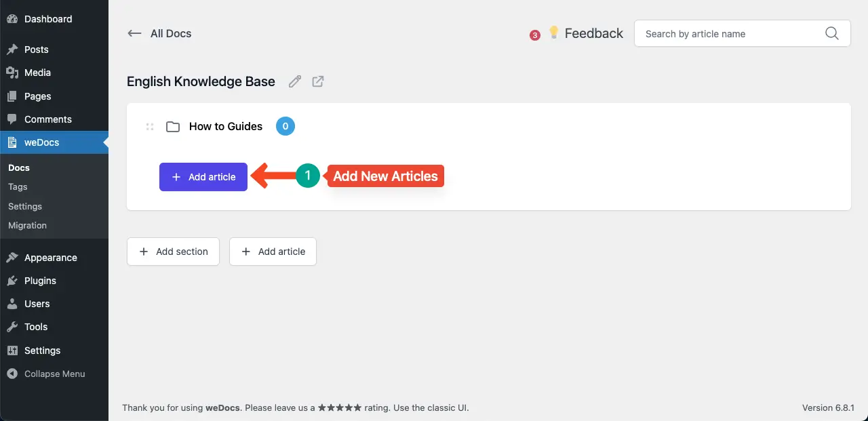The image size is (868, 421).
Task: Open weDocs Settings submenu item
Action: coord(25,206)
